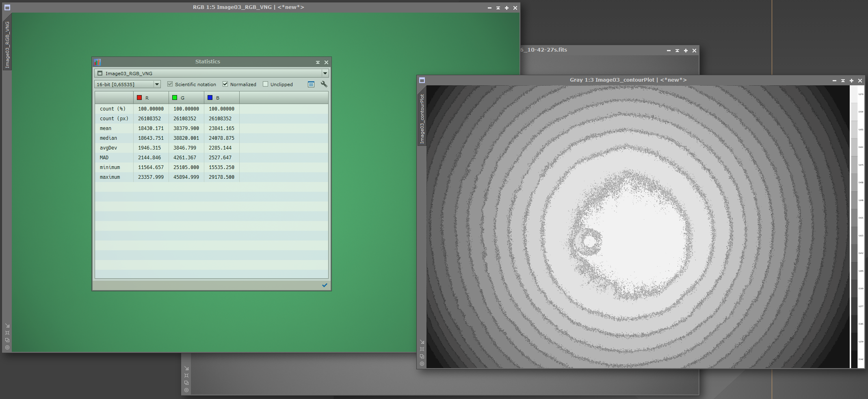Open the Statistics text-list options icon
Screen dimensions: 868x399
click(x=311, y=85)
